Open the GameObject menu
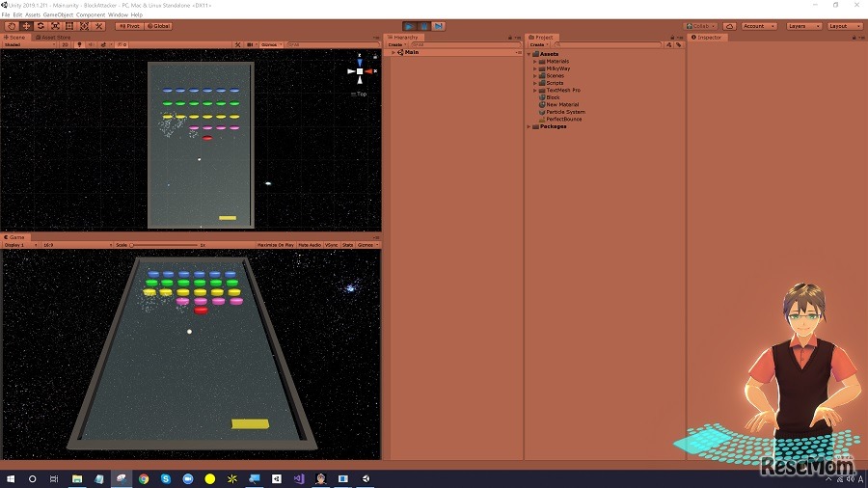Screen dimensions: 868x488 pos(58,14)
